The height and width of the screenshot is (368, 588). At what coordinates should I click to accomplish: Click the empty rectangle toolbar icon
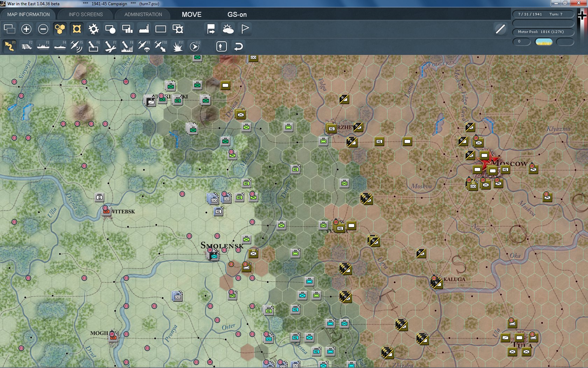(161, 29)
